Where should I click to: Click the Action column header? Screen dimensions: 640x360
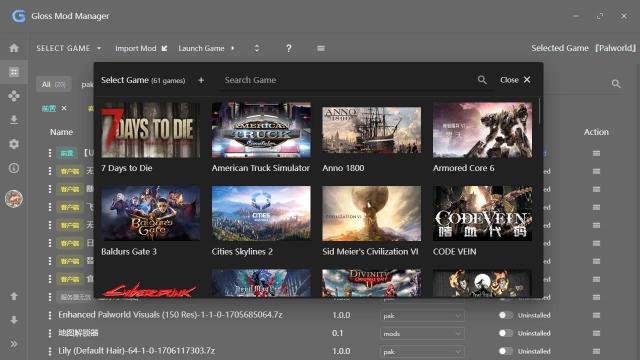[x=596, y=132]
